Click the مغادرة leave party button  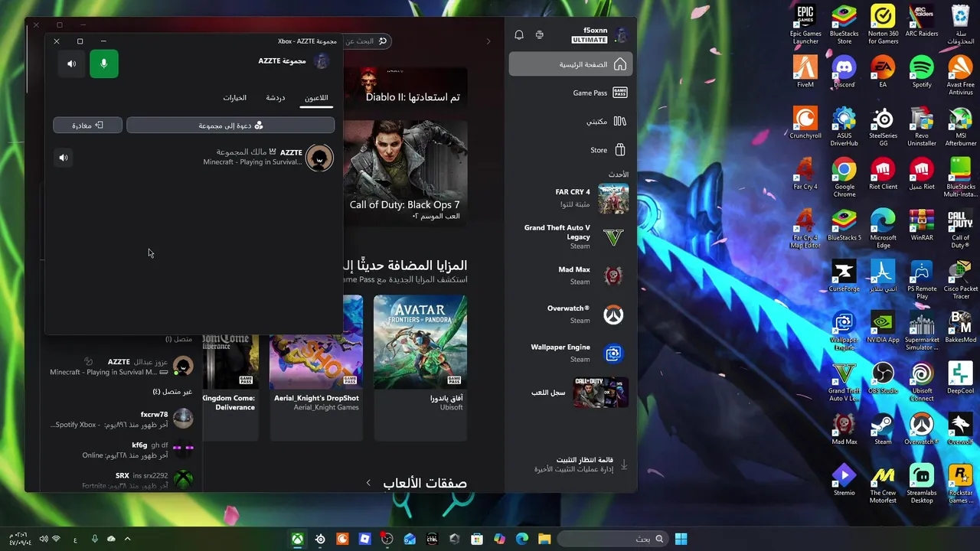pyautogui.click(x=87, y=126)
